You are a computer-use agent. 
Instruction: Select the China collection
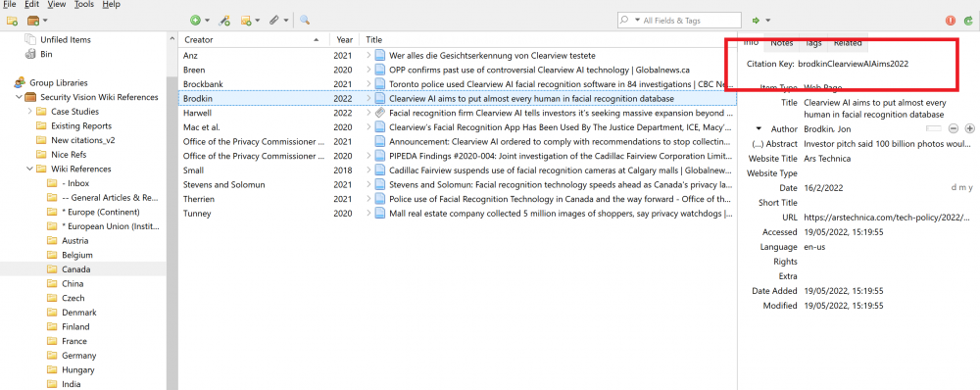[73, 284]
